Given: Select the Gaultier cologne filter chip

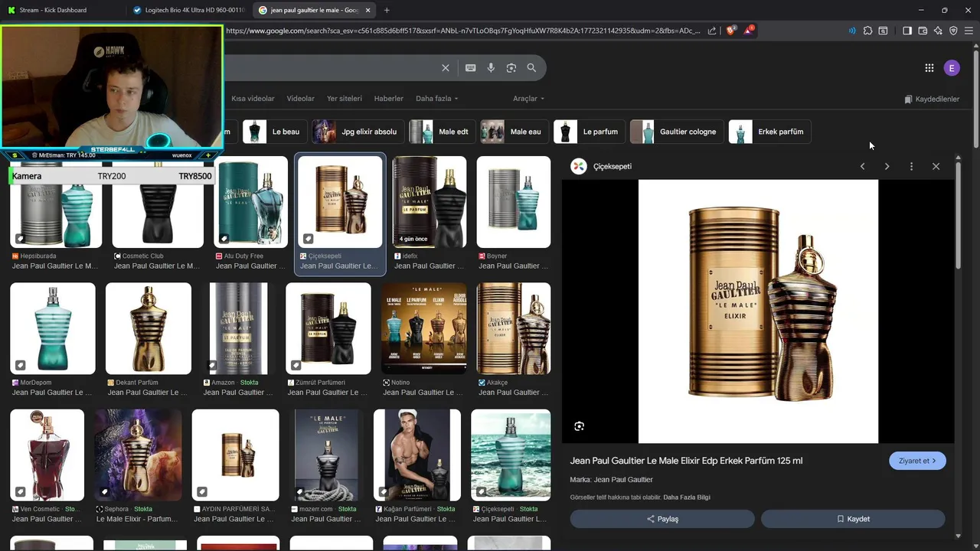Looking at the screenshot, I should 677,132.
